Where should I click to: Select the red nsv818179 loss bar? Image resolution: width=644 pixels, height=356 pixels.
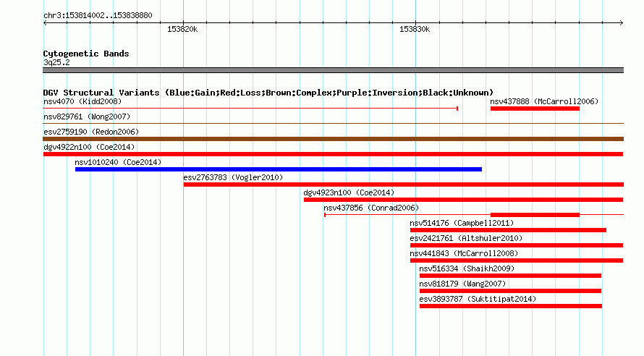coord(510,291)
